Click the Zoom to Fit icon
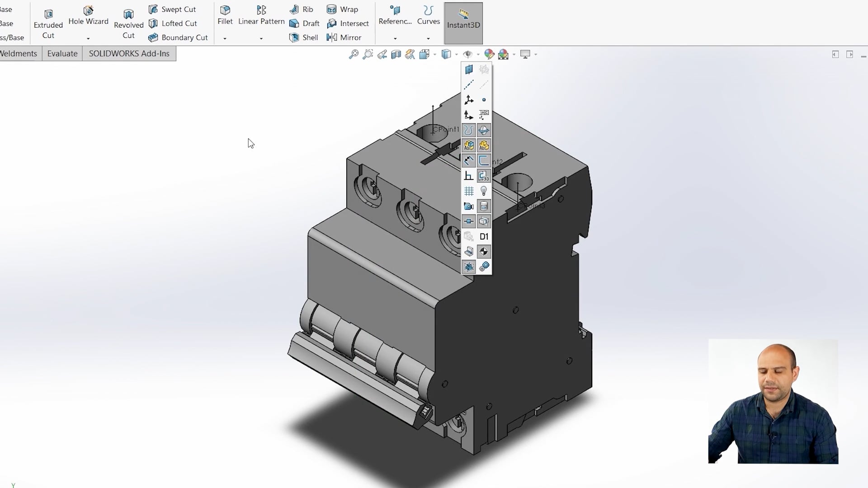Image resolution: width=868 pixels, height=488 pixels. pyautogui.click(x=354, y=54)
